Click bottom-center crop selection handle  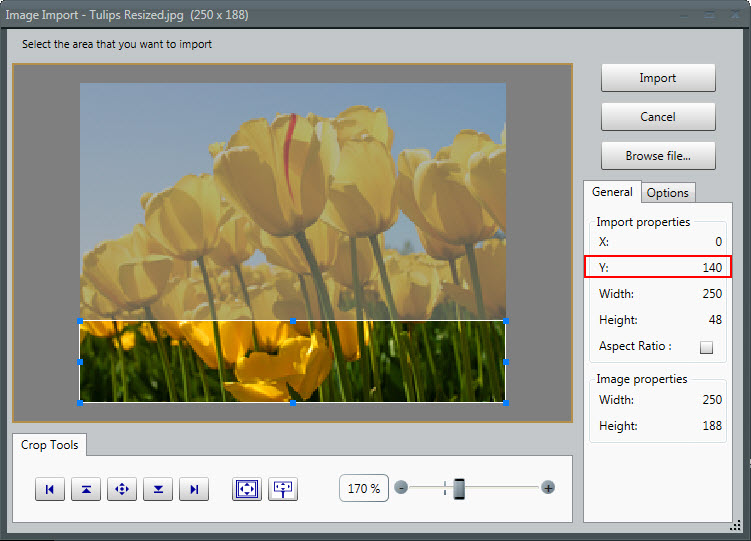coord(293,403)
